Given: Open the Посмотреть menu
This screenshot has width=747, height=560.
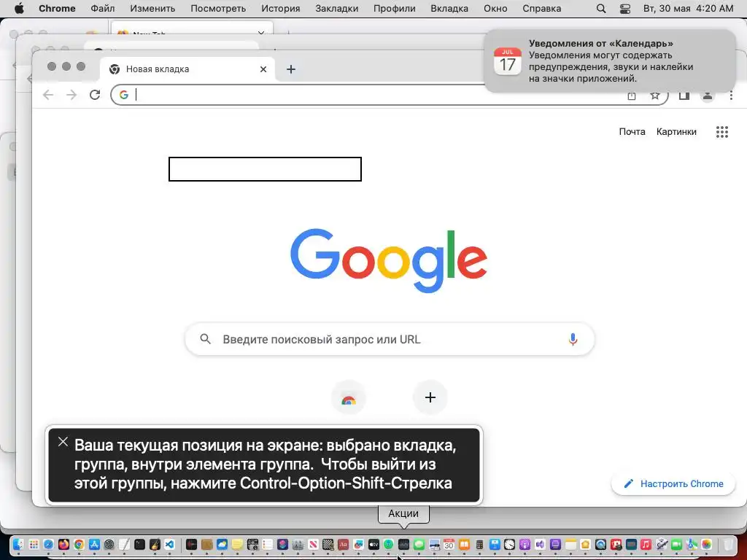Looking at the screenshot, I should (x=218, y=9).
